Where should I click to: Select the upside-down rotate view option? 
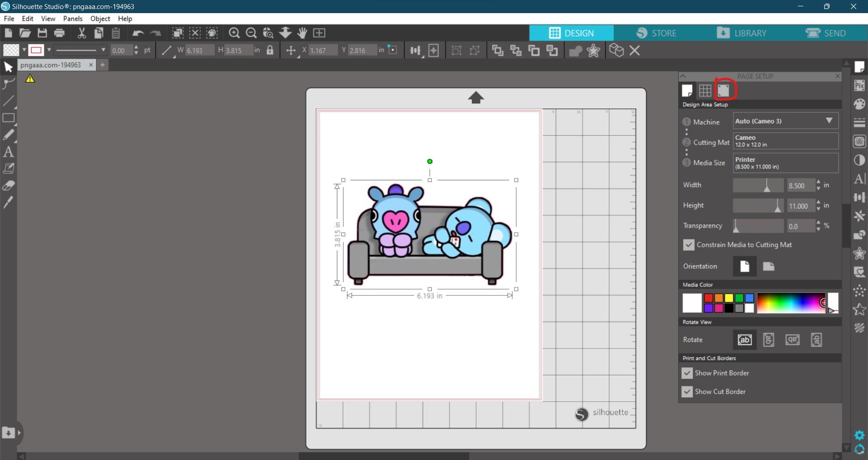point(792,340)
